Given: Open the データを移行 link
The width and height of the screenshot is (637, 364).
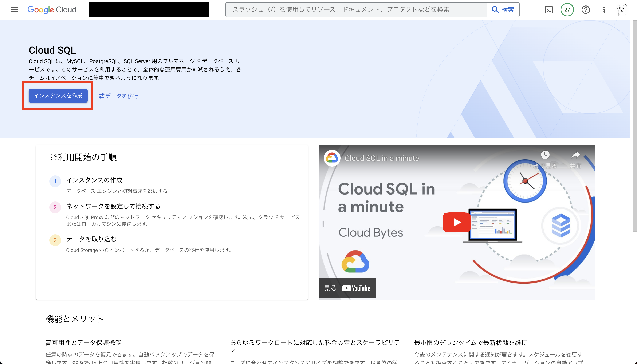Looking at the screenshot, I should (x=118, y=96).
